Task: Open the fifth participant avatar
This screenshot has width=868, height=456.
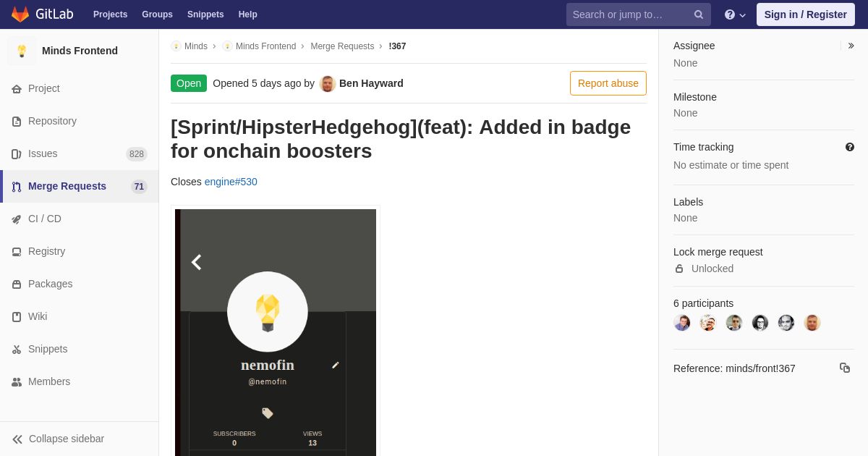Action: coord(786,323)
